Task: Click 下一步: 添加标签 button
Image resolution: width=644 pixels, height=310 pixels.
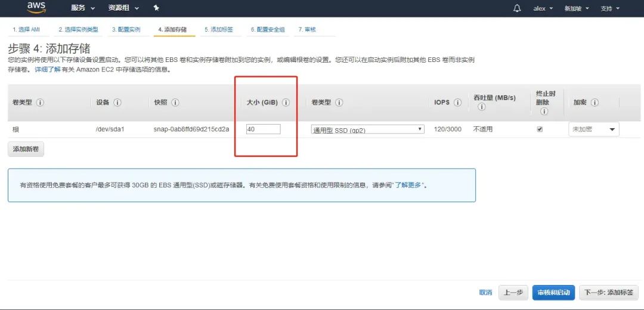Action: tap(609, 292)
